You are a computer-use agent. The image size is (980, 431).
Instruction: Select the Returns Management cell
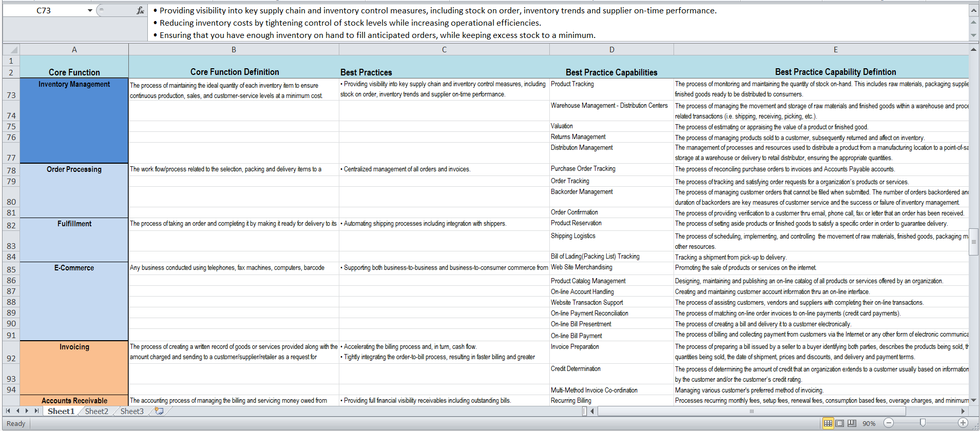pos(611,137)
